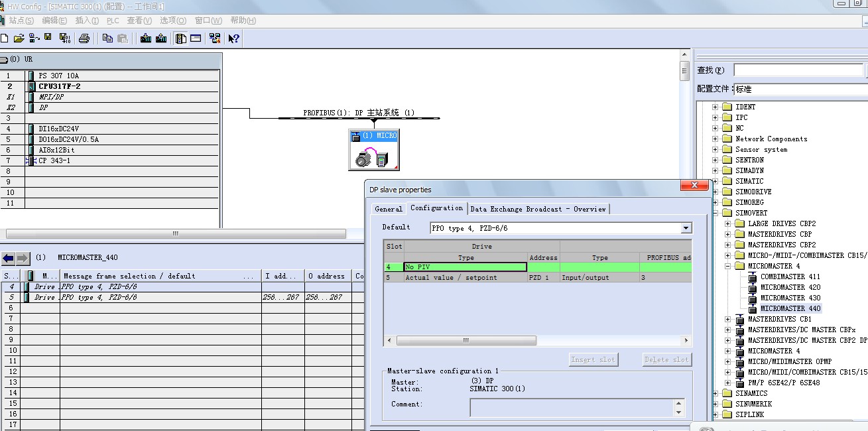Select the PM/P 6SE42/P 6SE48 catalog item
This screenshot has width=868, height=431.
click(x=784, y=383)
